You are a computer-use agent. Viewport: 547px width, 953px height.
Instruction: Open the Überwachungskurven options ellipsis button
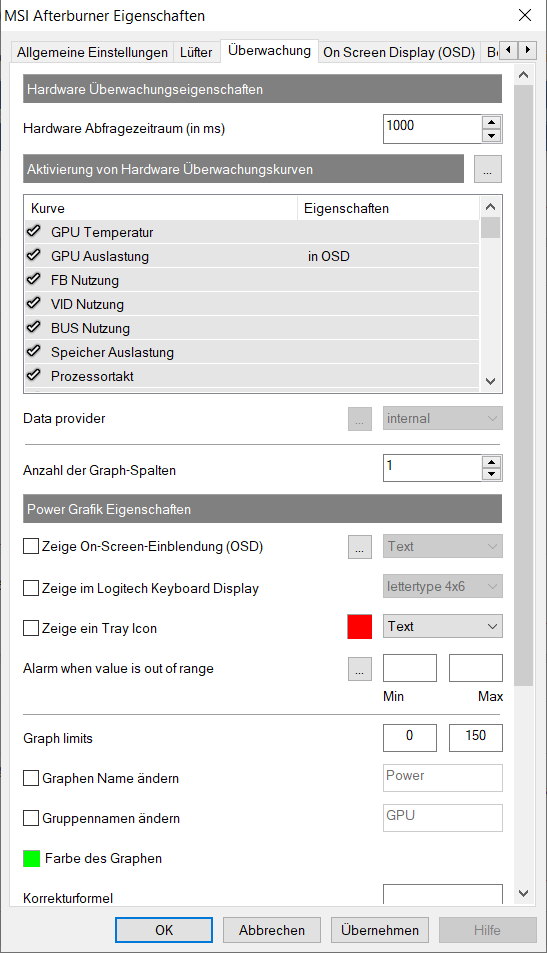[487, 169]
